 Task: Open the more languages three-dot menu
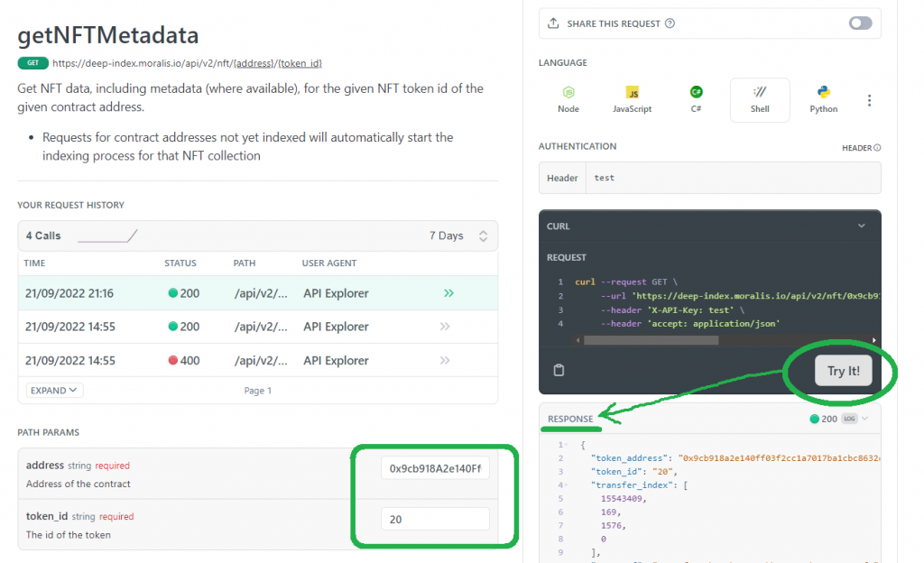(x=869, y=101)
